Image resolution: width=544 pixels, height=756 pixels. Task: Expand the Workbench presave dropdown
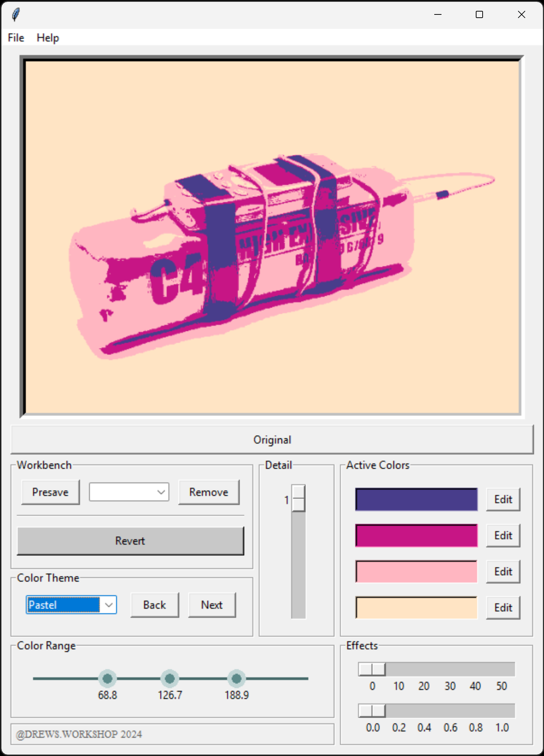tap(161, 492)
